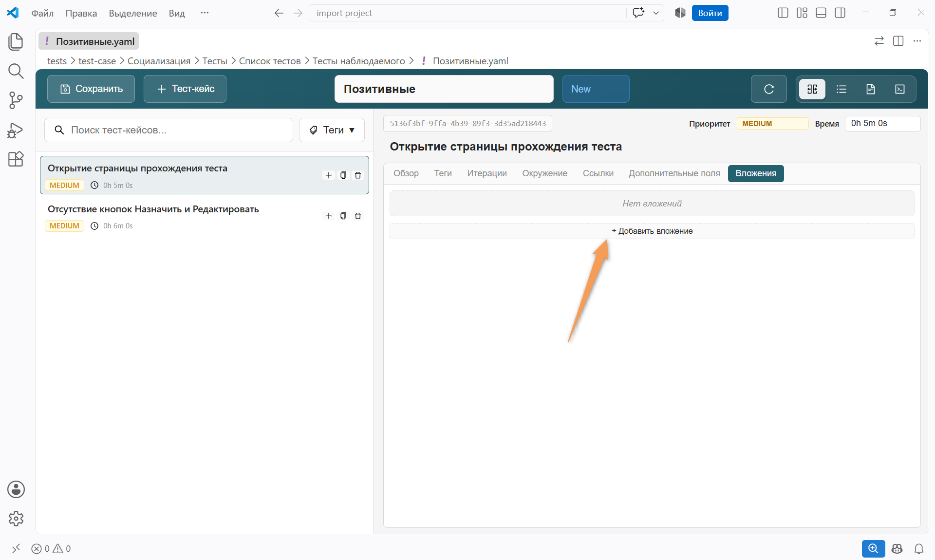Open the New status dropdown

(596, 89)
